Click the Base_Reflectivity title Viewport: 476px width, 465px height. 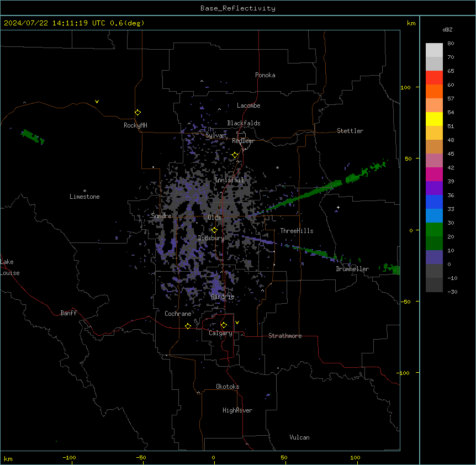point(238,8)
